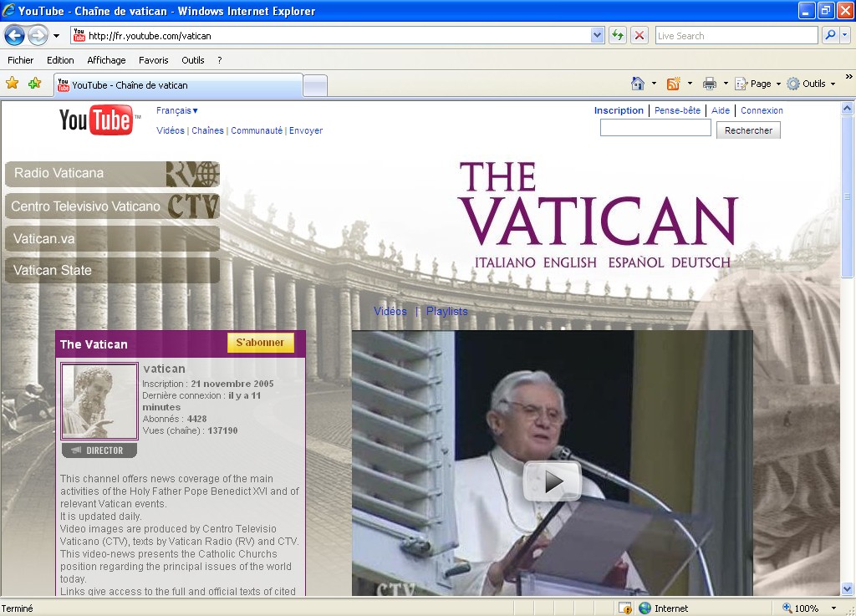Open the Vatican State banner link
Screen dimensions: 856x616
click(113, 270)
